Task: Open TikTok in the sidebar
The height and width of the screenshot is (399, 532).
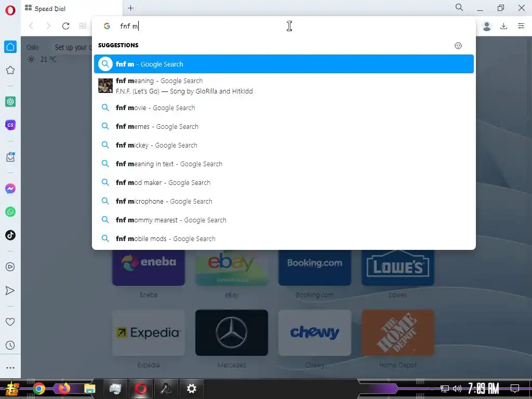Action: click(10, 235)
